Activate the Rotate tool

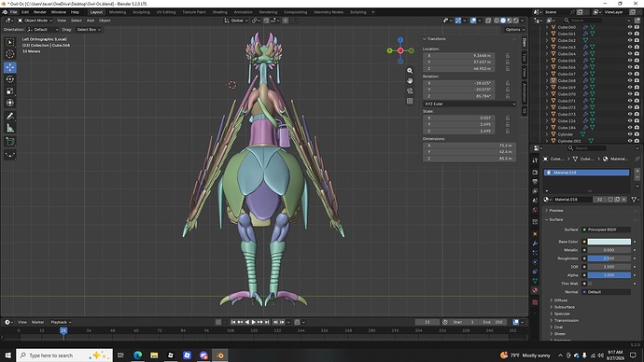click(x=10, y=79)
